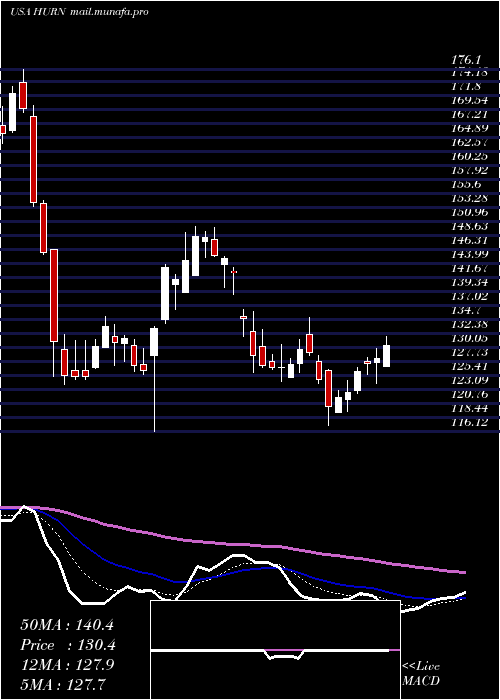This screenshot has width=500, height=700.
Task: Click the 'Price : 130.4' readout
Action: click(x=68, y=645)
